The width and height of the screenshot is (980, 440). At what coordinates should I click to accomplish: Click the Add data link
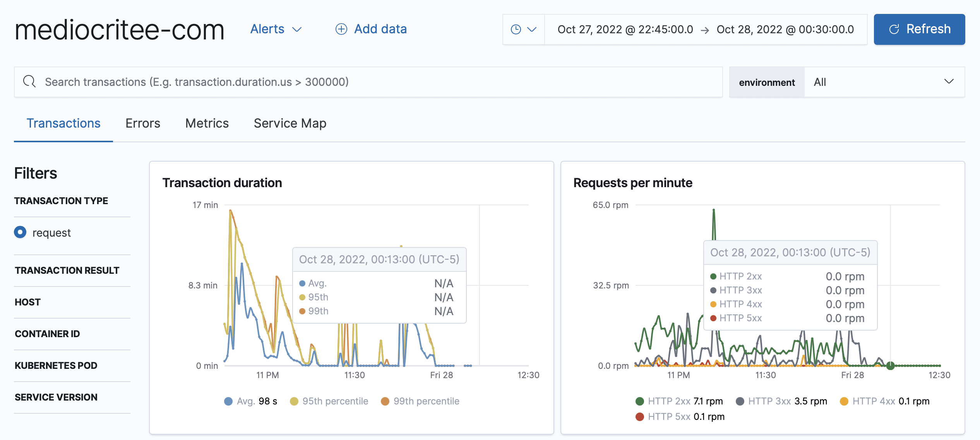[x=380, y=29]
